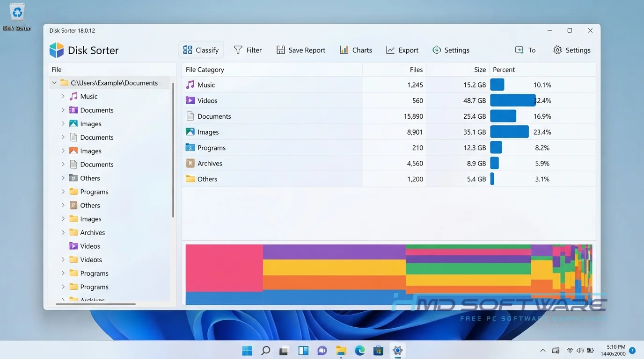Click the Videos icon in the File Category table
Screen dimensions: 644x359
(190, 101)
